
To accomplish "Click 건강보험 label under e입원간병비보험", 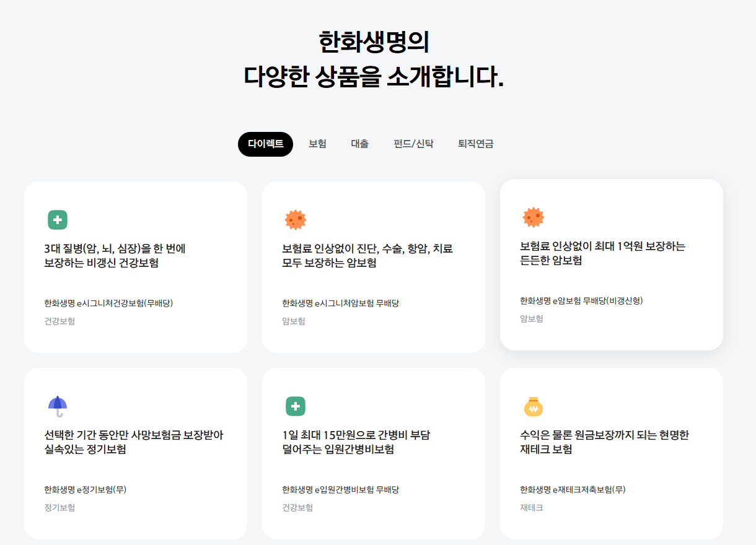I will pyautogui.click(x=297, y=508).
